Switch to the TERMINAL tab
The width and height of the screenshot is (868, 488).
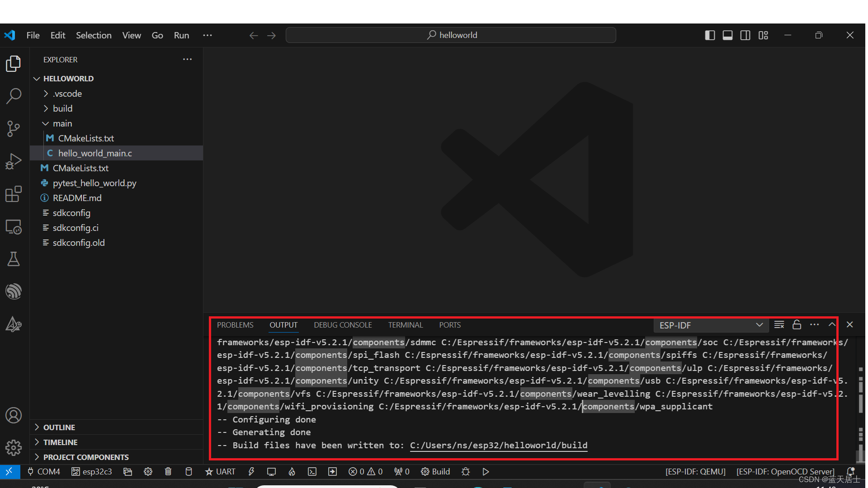405,325
